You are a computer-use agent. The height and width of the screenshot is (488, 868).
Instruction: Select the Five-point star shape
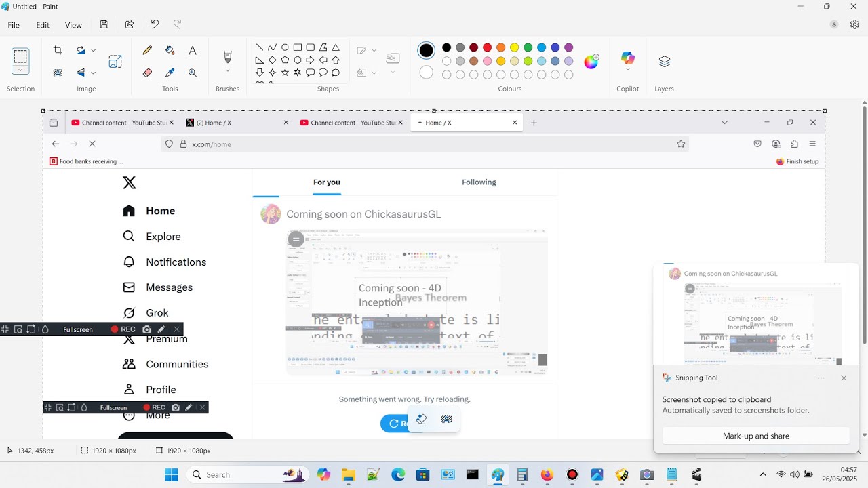click(285, 73)
